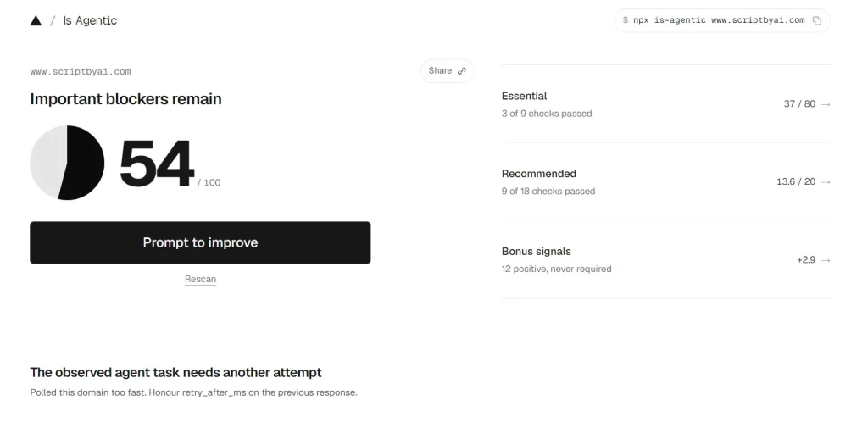Expand the Recommended checks section
868x428 pixels.
[666, 181]
